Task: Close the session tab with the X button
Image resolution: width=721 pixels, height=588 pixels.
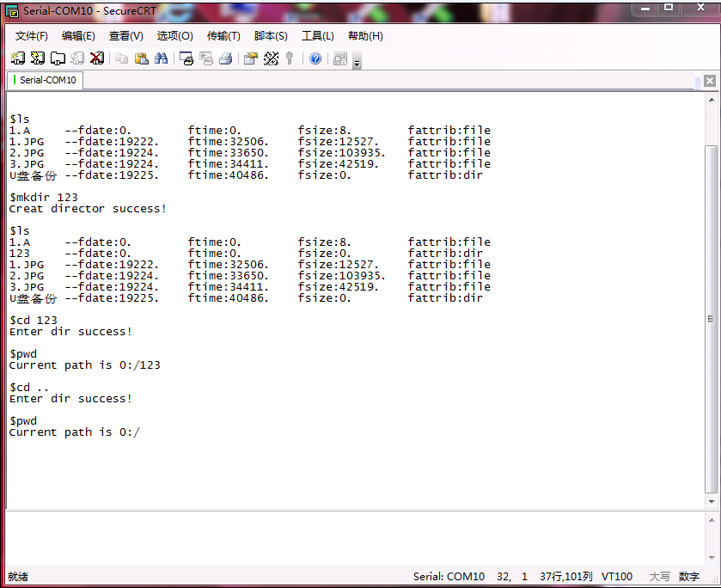Action: [710, 81]
